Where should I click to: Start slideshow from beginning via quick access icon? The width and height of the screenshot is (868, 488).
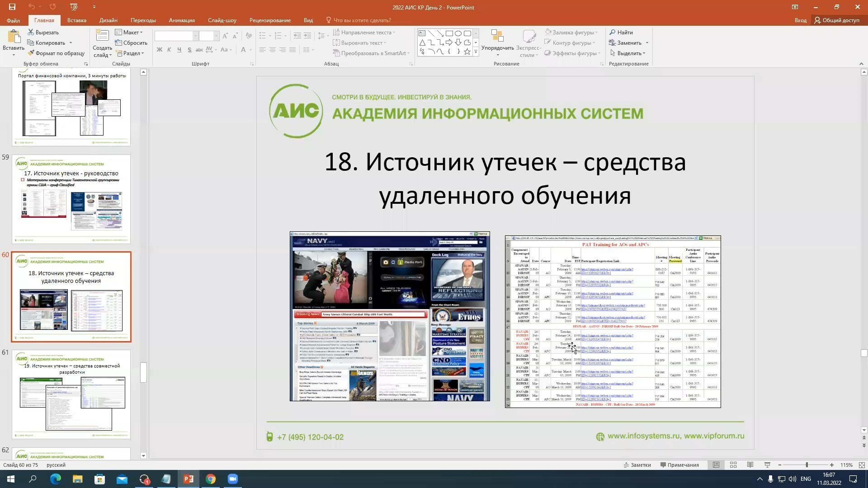74,7
